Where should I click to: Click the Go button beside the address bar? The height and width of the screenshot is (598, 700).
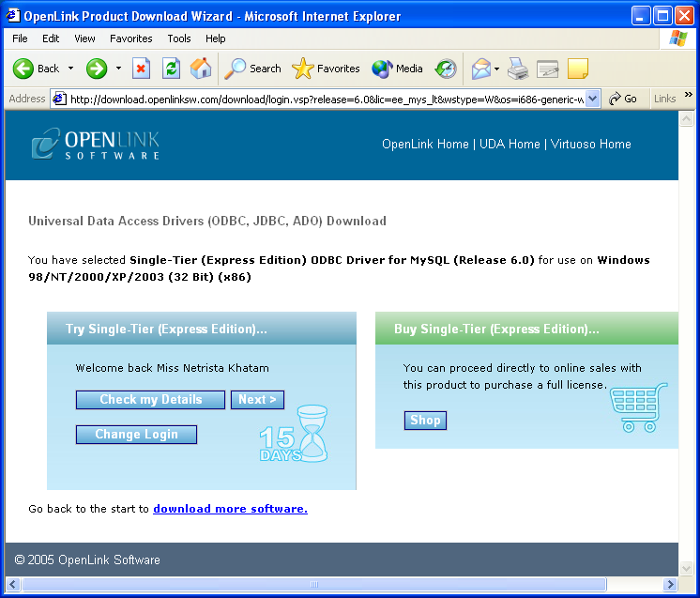click(x=623, y=99)
